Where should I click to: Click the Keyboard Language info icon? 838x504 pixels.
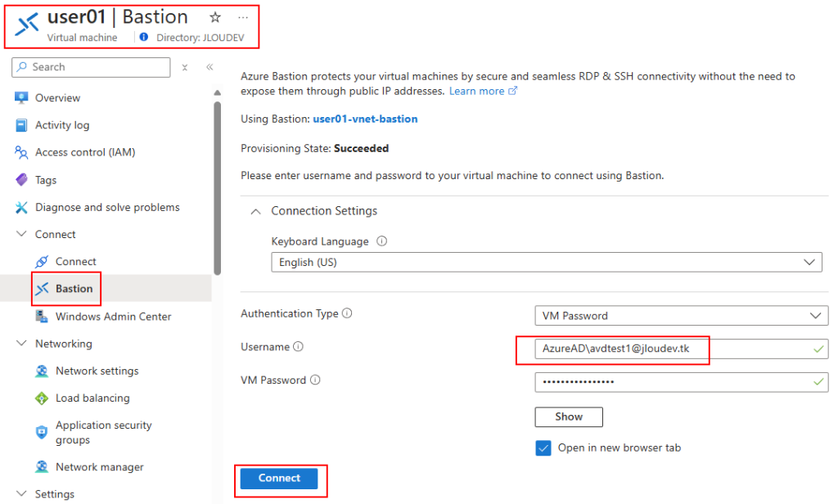pos(381,241)
